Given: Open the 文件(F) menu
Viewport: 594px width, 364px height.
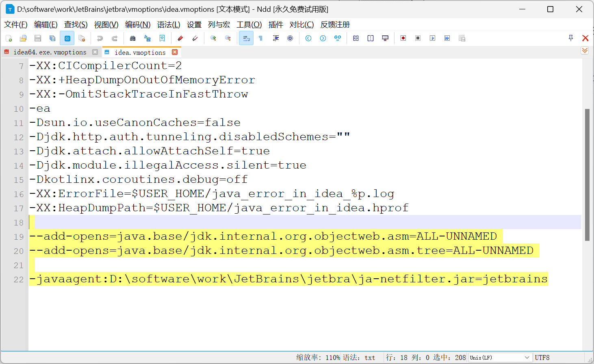Looking at the screenshot, I should (x=15, y=25).
